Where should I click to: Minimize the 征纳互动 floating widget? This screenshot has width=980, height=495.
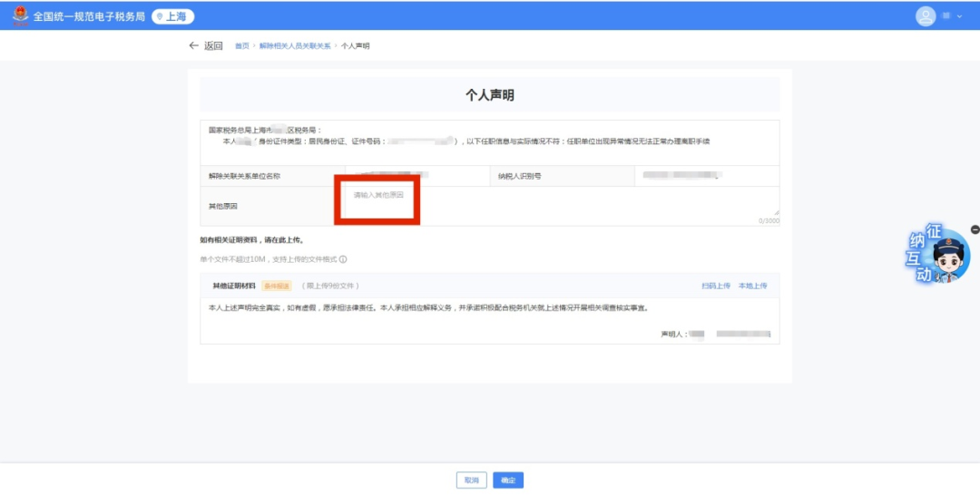[x=975, y=230]
